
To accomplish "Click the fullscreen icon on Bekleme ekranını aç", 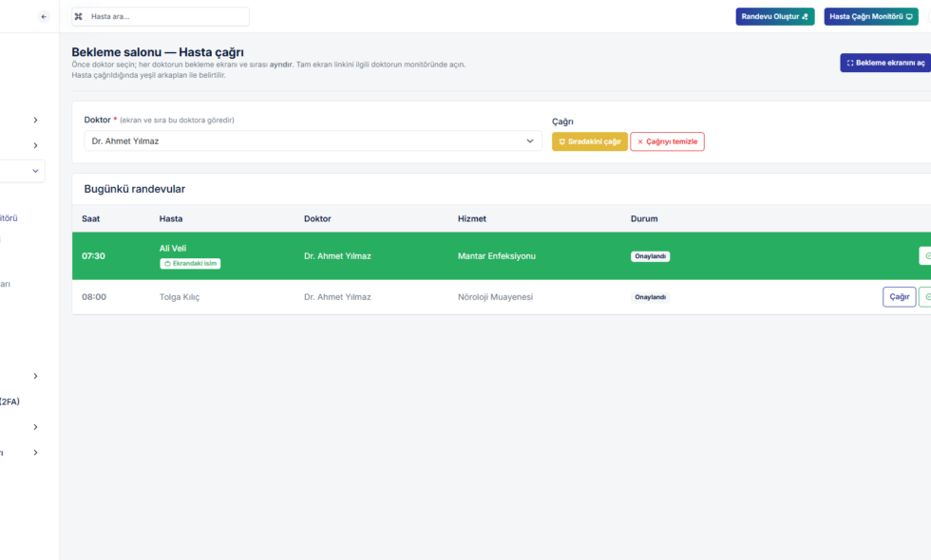I will [x=850, y=63].
